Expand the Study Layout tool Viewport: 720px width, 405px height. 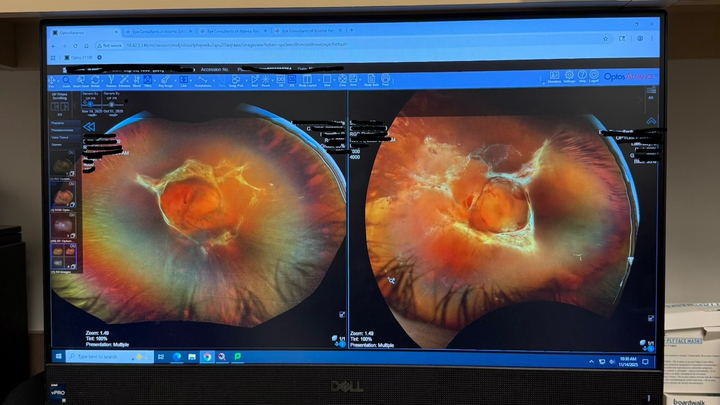pos(307,81)
